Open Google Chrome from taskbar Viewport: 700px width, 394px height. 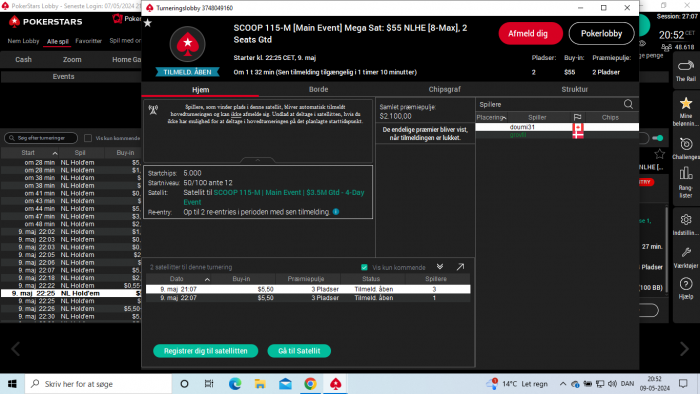(310, 384)
